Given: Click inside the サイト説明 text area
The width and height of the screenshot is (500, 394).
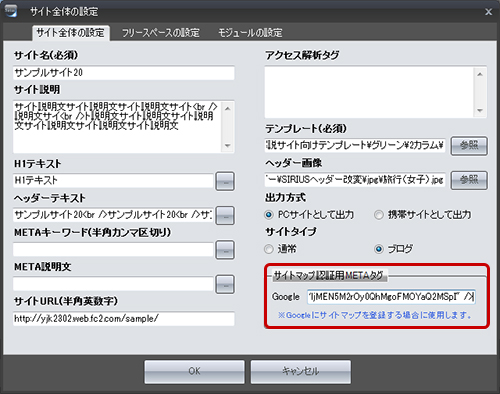Looking at the screenshot, I should click(x=117, y=127).
